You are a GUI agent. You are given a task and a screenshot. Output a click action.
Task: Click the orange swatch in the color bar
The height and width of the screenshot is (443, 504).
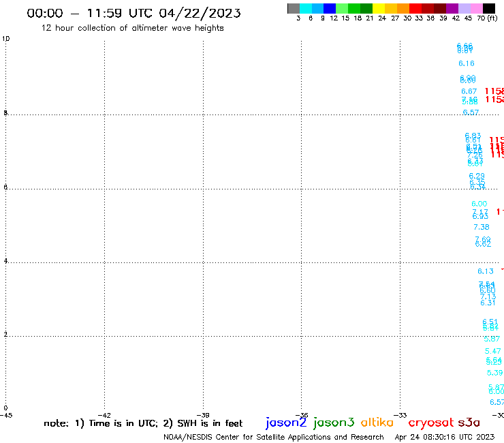pos(403,8)
